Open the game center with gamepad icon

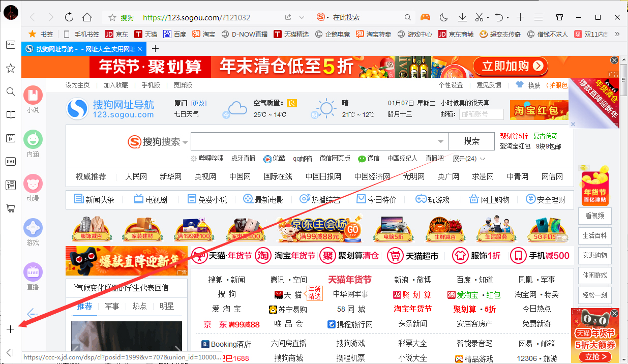tap(425, 17)
